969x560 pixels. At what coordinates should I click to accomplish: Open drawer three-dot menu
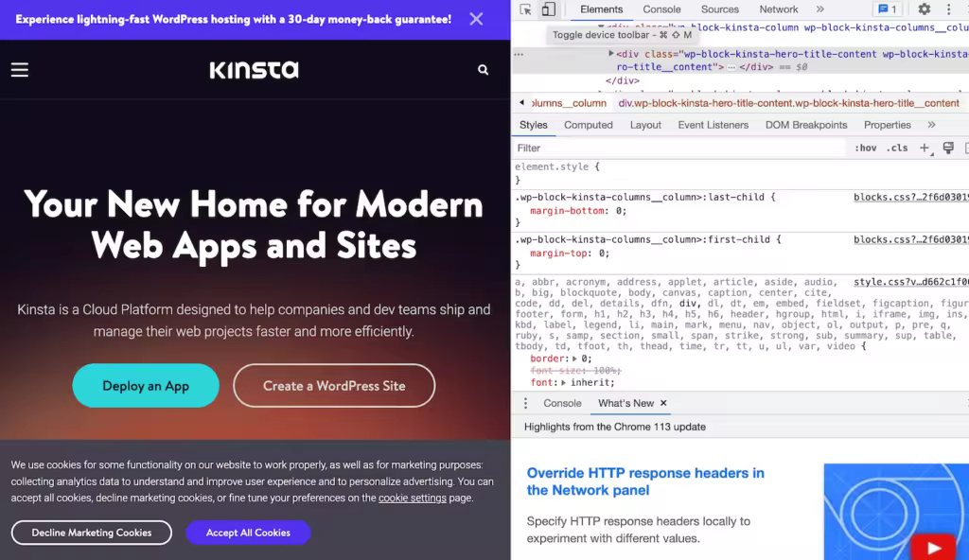point(525,403)
